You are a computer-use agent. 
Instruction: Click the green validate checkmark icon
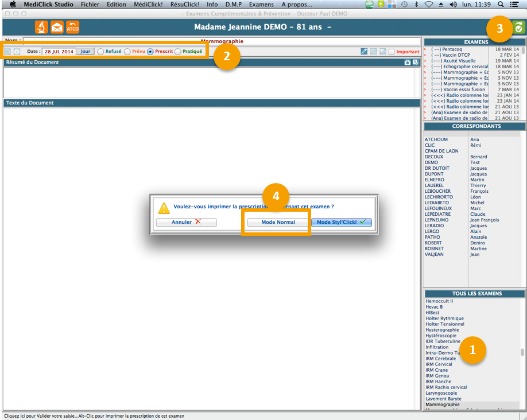[518, 27]
